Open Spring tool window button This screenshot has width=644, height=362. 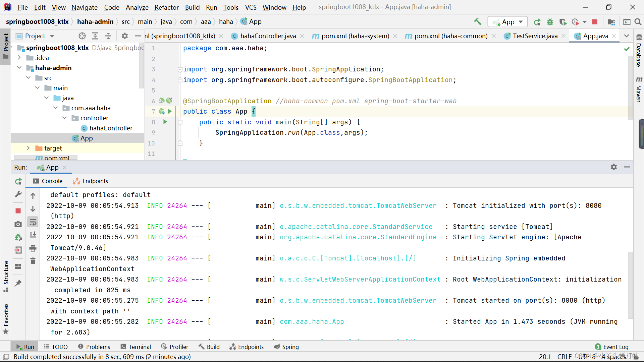(x=286, y=347)
